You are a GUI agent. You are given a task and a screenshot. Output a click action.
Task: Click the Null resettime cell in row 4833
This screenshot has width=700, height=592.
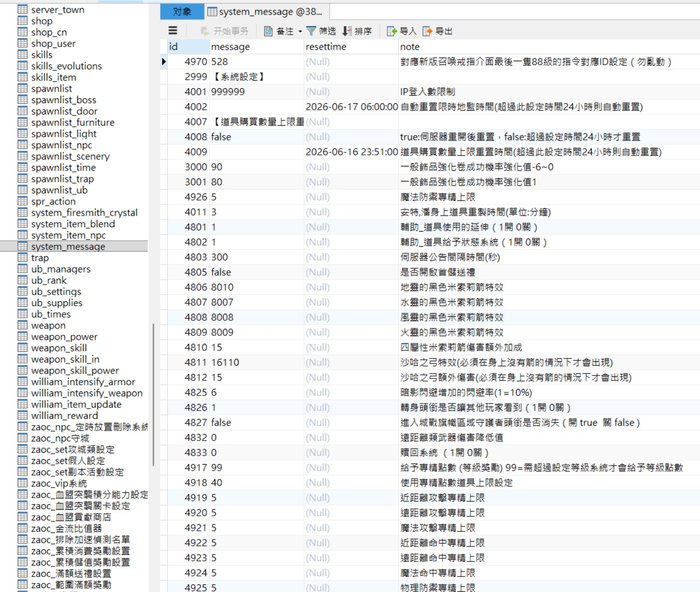[351, 453]
